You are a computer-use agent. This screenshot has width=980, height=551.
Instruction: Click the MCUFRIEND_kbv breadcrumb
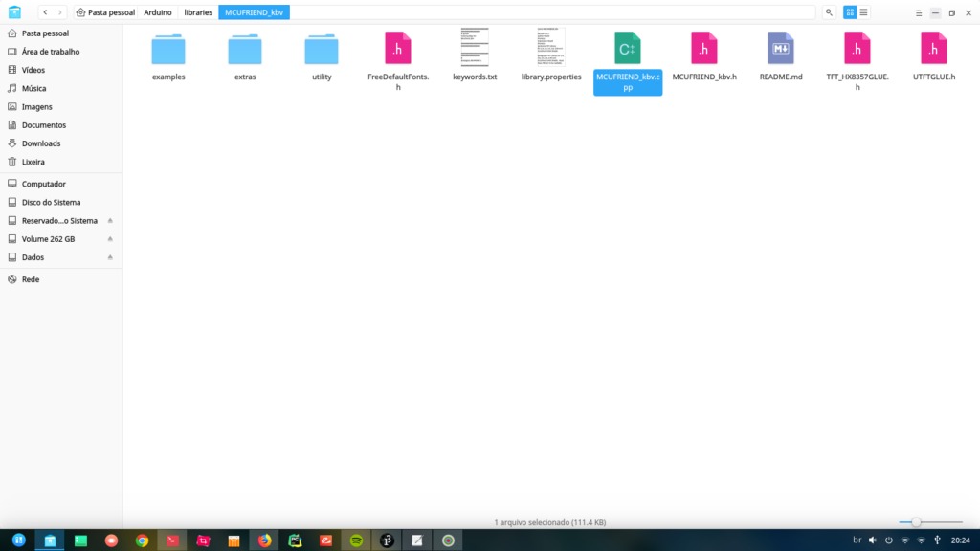(x=254, y=12)
